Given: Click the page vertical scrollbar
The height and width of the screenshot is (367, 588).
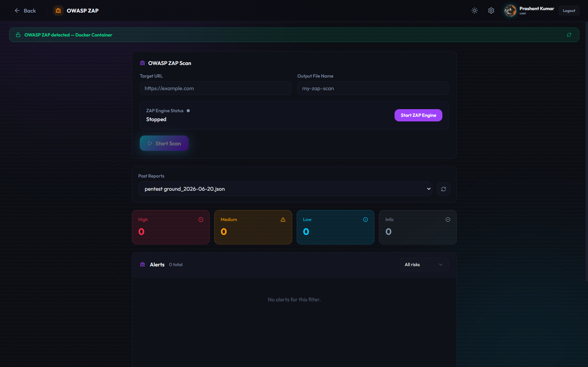Looking at the screenshot, I should coord(586,152).
